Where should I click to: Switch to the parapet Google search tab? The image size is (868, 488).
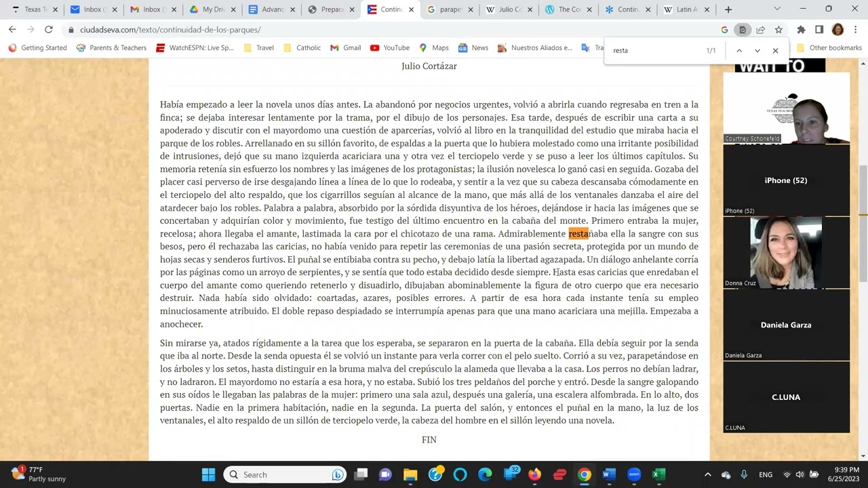[450, 9]
